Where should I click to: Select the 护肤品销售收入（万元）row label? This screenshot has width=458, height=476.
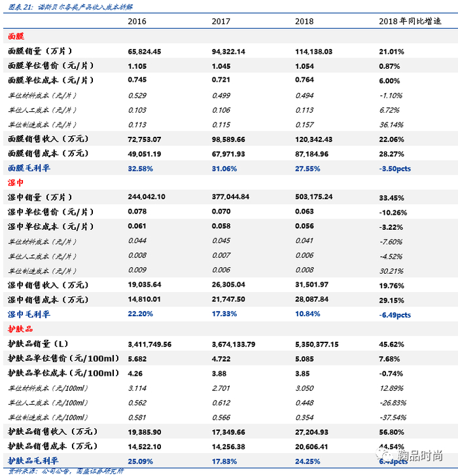click(x=52, y=431)
